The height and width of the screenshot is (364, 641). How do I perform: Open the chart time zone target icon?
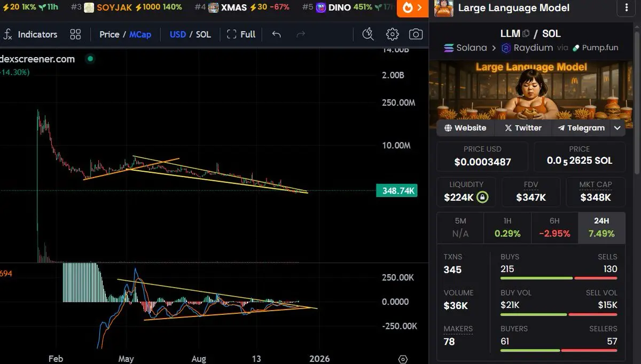click(x=403, y=359)
